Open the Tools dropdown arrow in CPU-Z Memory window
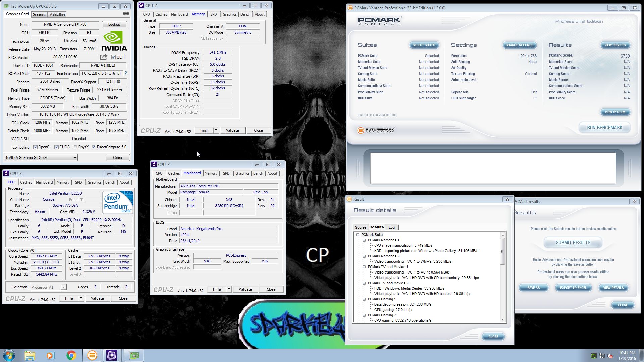 pos(216,130)
